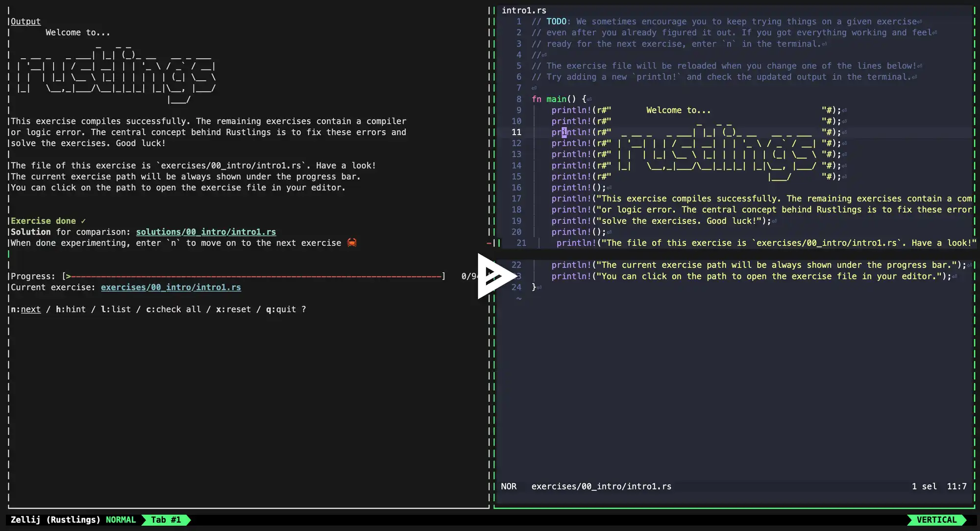980x531 pixels.
Task: Click the x:reset command option
Action: 233,309
